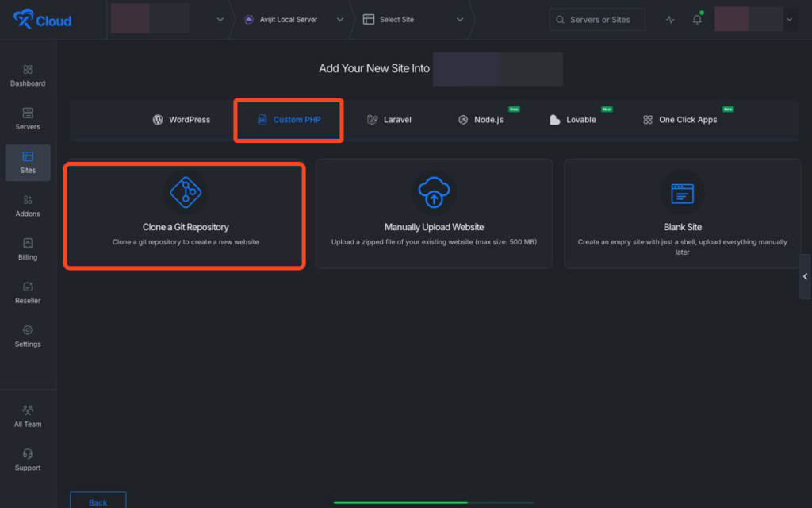Collapse the right side panel arrow

coord(806,276)
